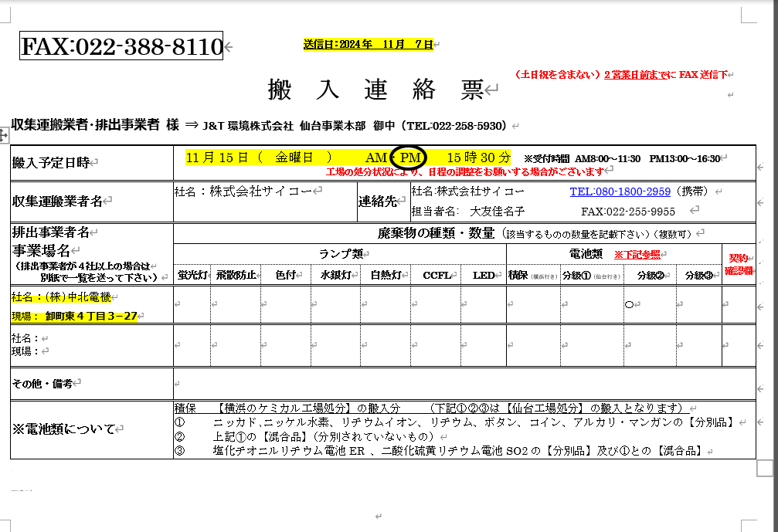Click the 蛍光灯 column header

coord(192,275)
